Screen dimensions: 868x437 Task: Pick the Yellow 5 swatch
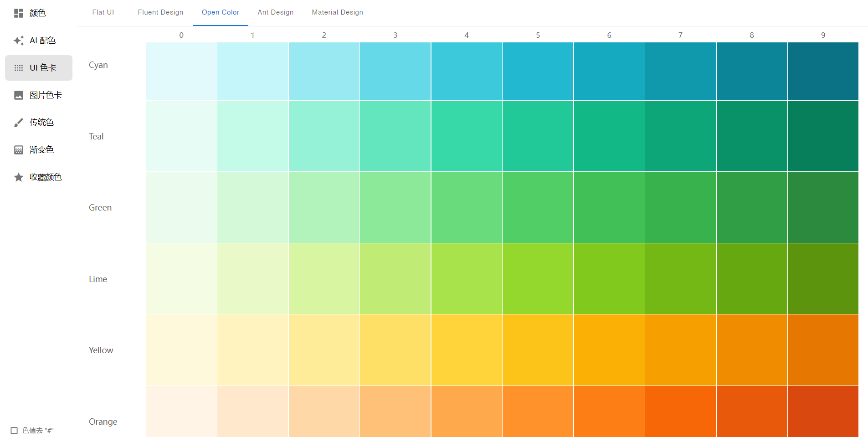pos(538,350)
